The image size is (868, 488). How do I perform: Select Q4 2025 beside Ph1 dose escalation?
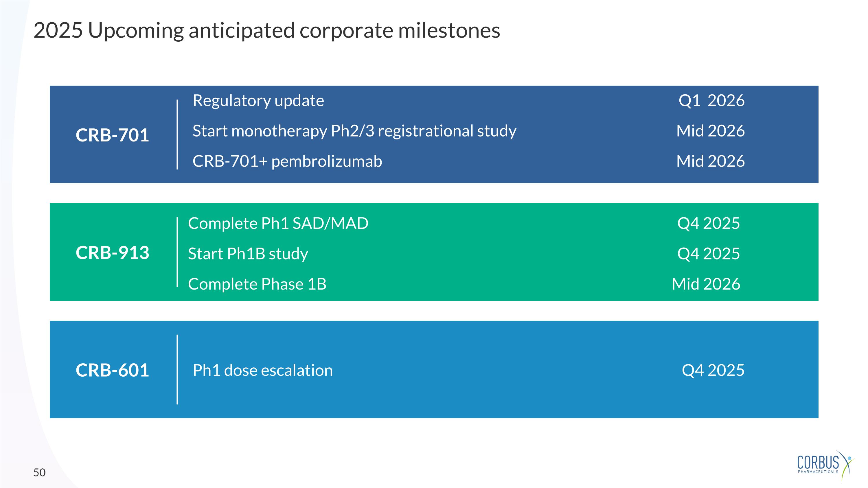point(713,370)
